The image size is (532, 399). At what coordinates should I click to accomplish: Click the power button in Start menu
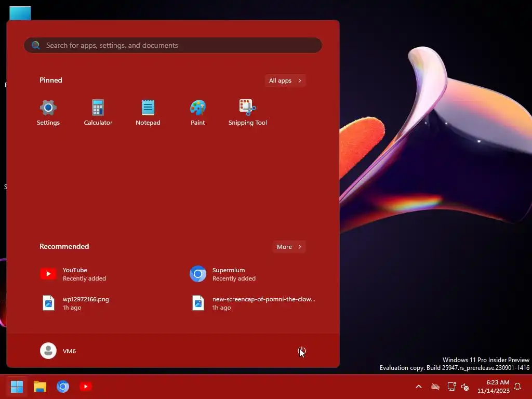point(302,351)
